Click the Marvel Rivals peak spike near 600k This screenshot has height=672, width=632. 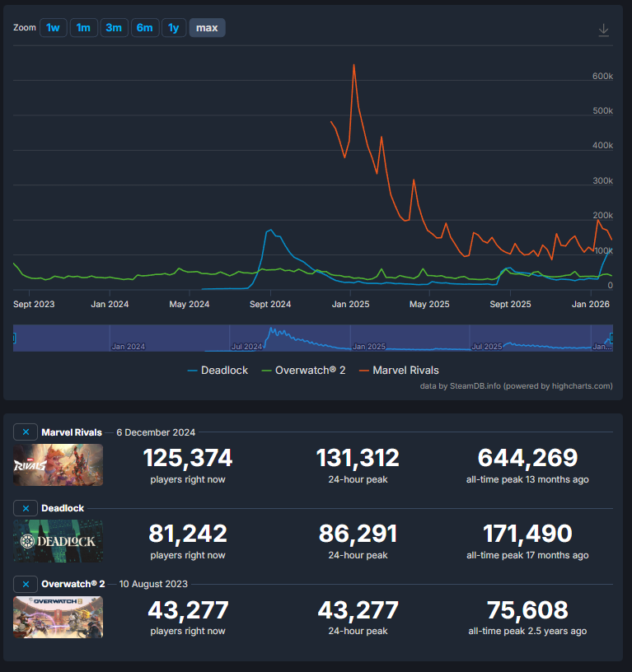[353, 65]
